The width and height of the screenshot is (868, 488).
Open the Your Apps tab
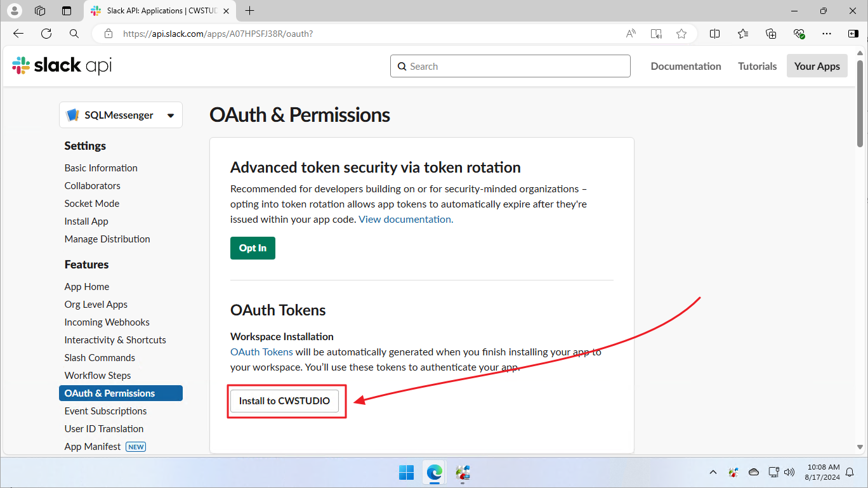click(817, 66)
